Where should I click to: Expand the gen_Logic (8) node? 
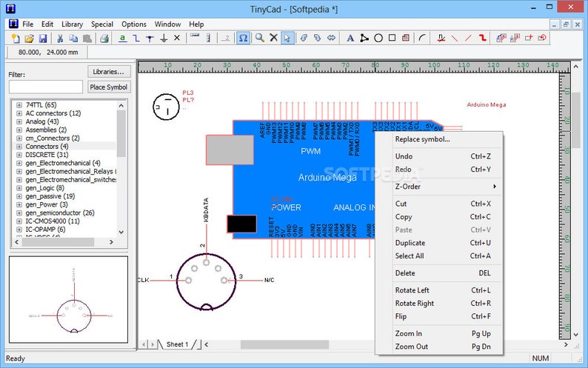pos(19,188)
